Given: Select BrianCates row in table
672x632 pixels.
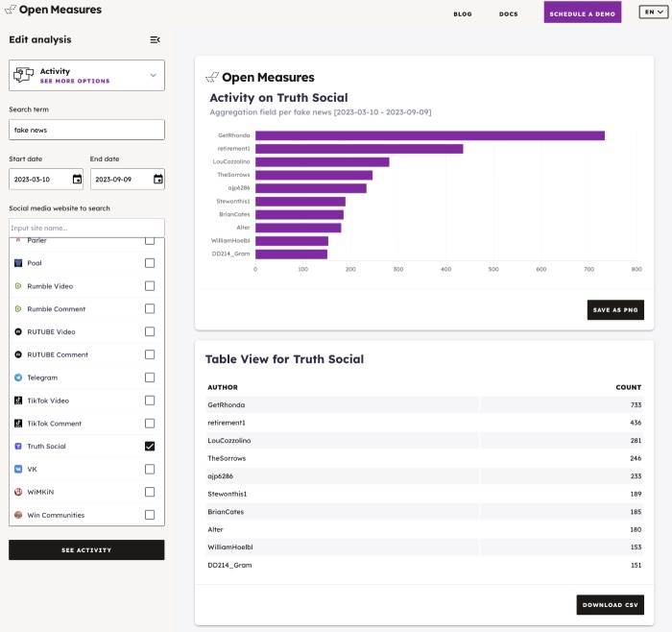Looking at the screenshot, I should pyautogui.click(x=424, y=512).
